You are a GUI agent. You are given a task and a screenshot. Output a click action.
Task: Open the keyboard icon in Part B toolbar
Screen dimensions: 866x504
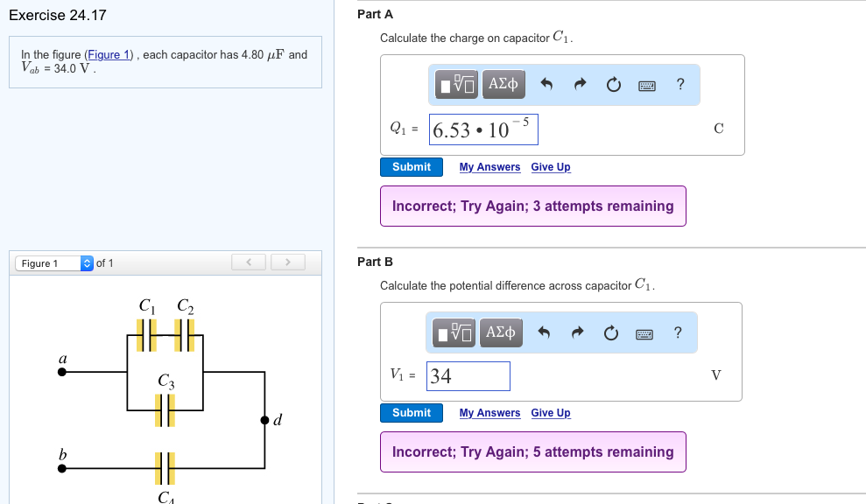coord(644,332)
